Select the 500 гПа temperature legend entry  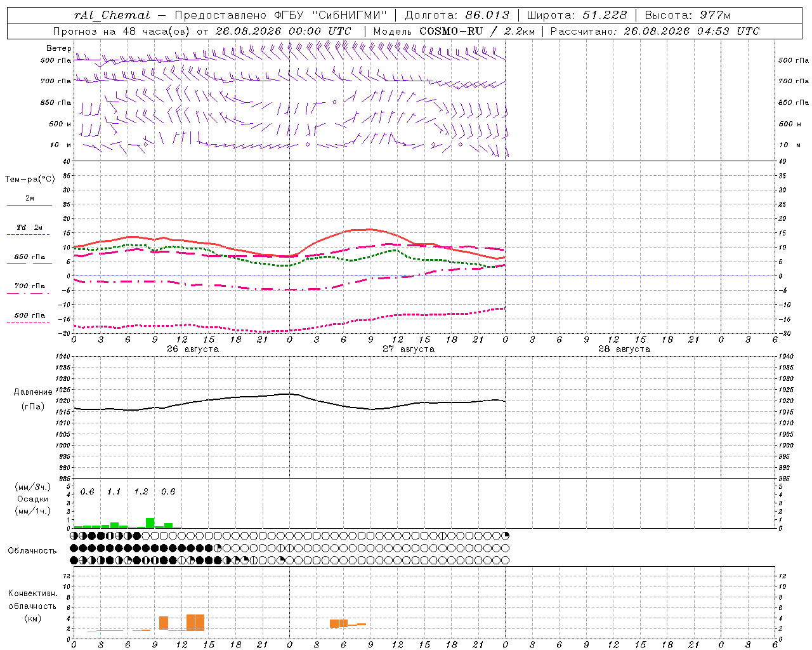(29, 317)
